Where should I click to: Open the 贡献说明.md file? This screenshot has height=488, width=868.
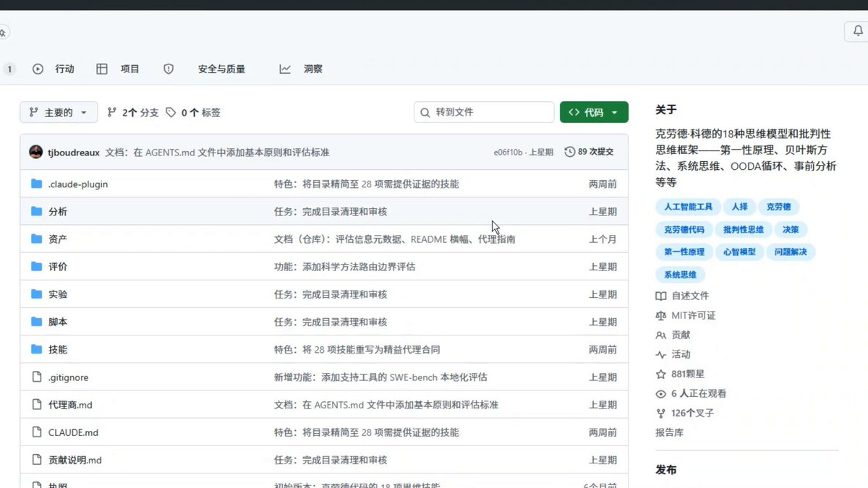75,460
